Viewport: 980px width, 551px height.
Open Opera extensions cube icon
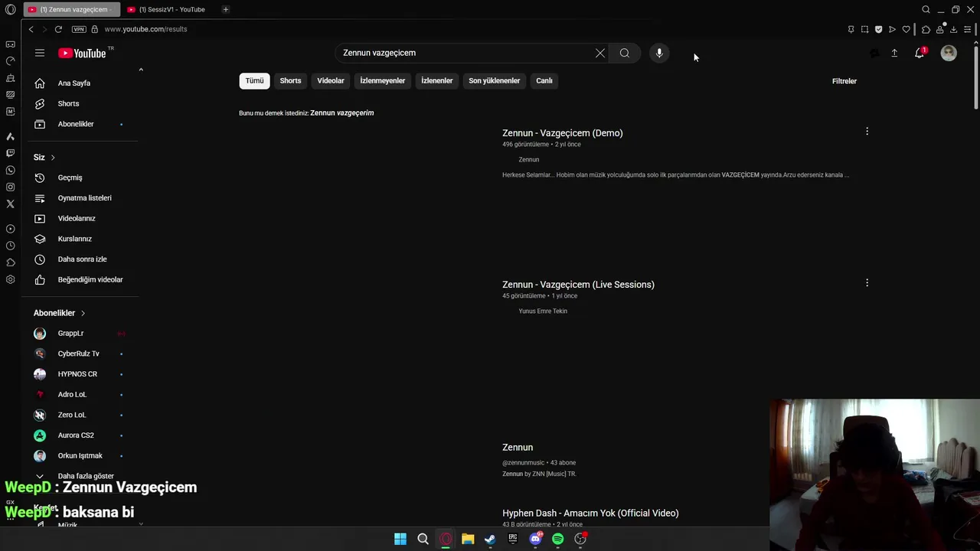pyautogui.click(x=926, y=29)
